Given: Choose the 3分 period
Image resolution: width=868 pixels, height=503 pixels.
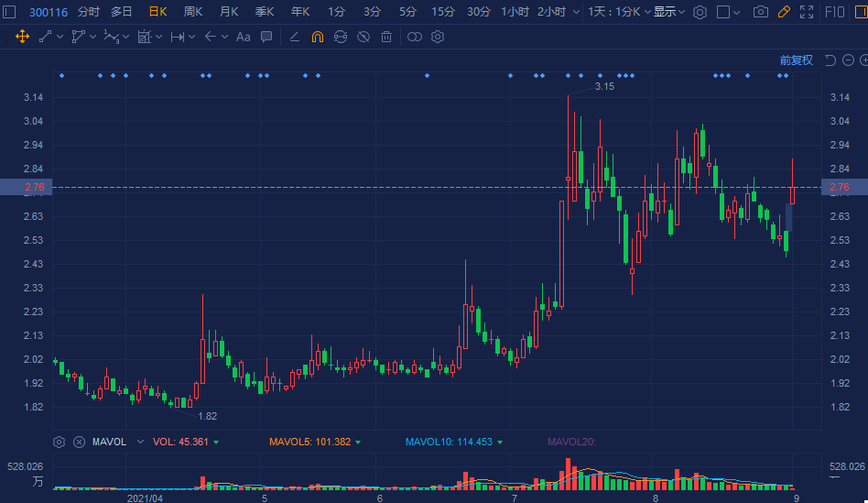Looking at the screenshot, I should 372,12.
